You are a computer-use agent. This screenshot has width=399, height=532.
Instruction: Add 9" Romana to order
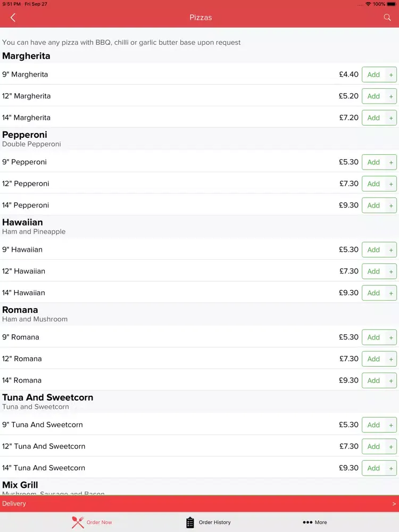(373, 337)
